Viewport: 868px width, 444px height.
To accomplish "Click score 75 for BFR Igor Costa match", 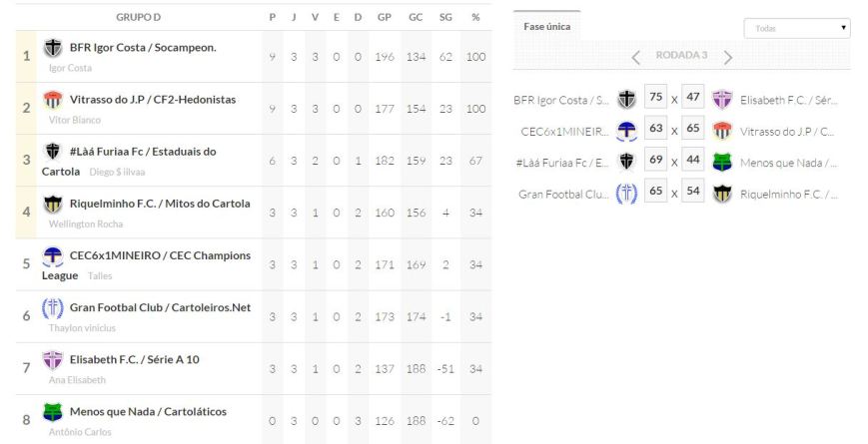I will tap(655, 98).
